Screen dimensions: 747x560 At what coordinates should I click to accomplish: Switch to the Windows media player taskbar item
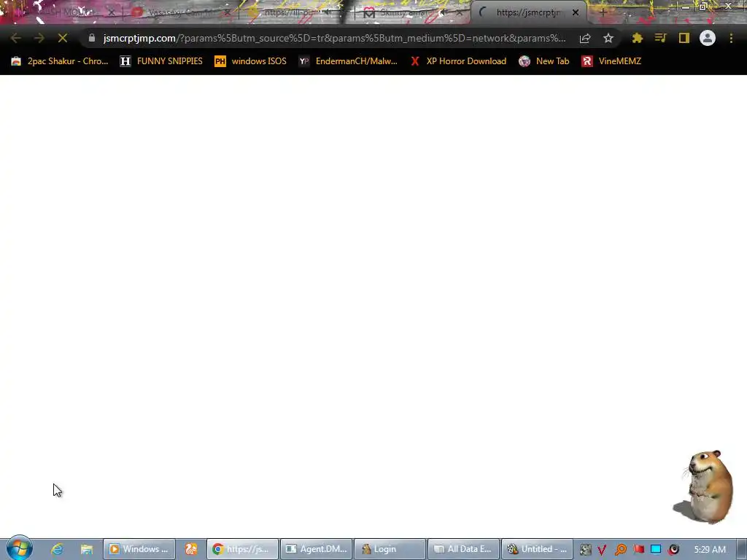point(139,549)
